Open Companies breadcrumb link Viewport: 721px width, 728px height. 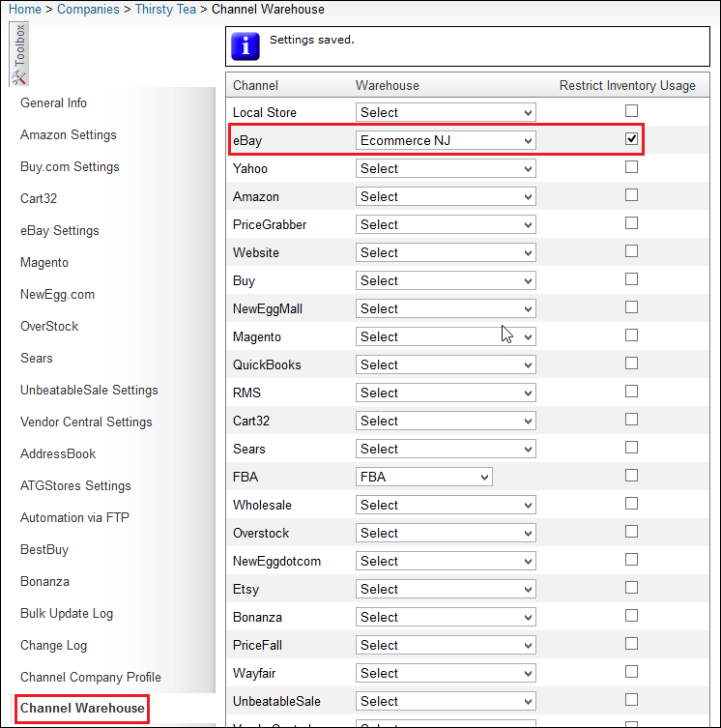[x=88, y=9]
